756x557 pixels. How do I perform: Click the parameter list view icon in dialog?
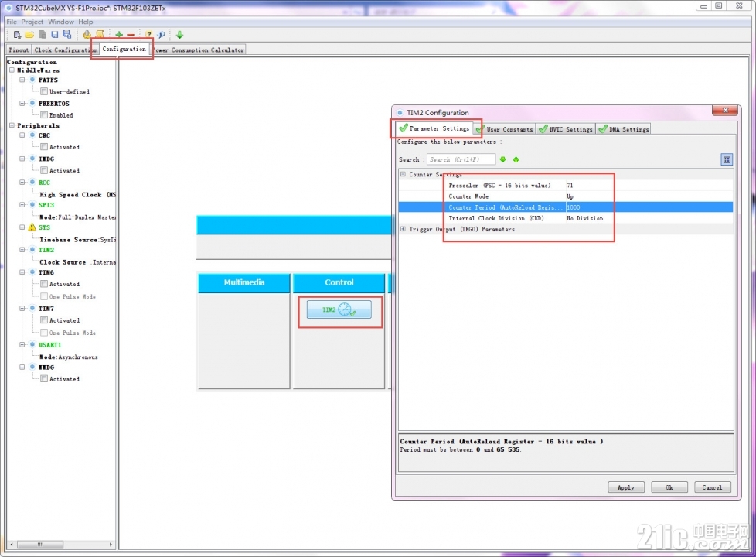coord(727,159)
